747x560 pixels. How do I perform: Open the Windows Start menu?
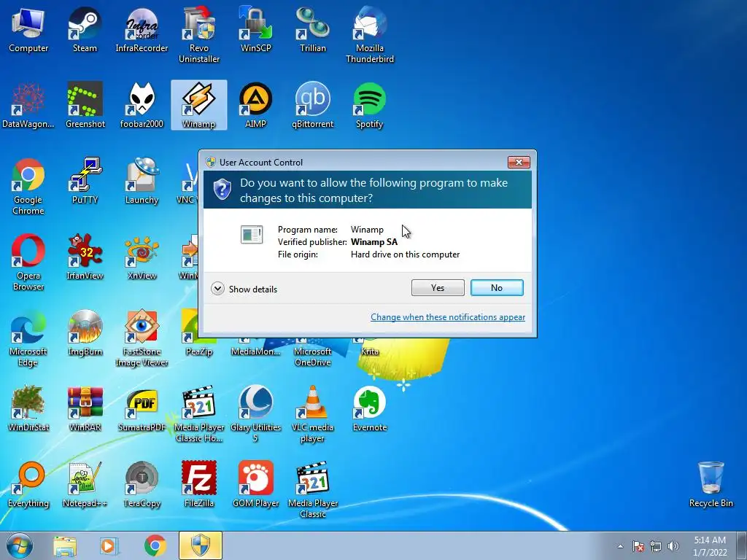pos(20,545)
